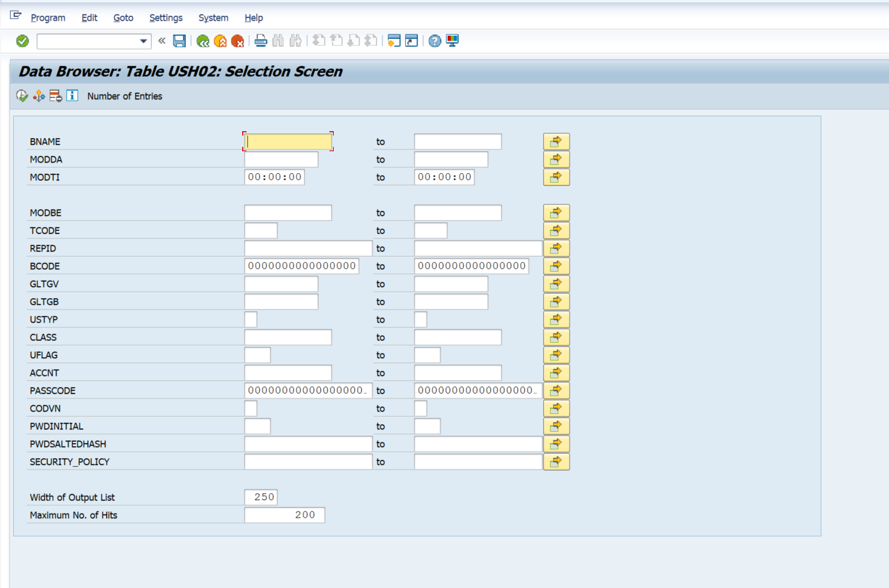Screen dimensions: 889x588
Task: Click the red Cancel icon
Action: click(x=238, y=41)
